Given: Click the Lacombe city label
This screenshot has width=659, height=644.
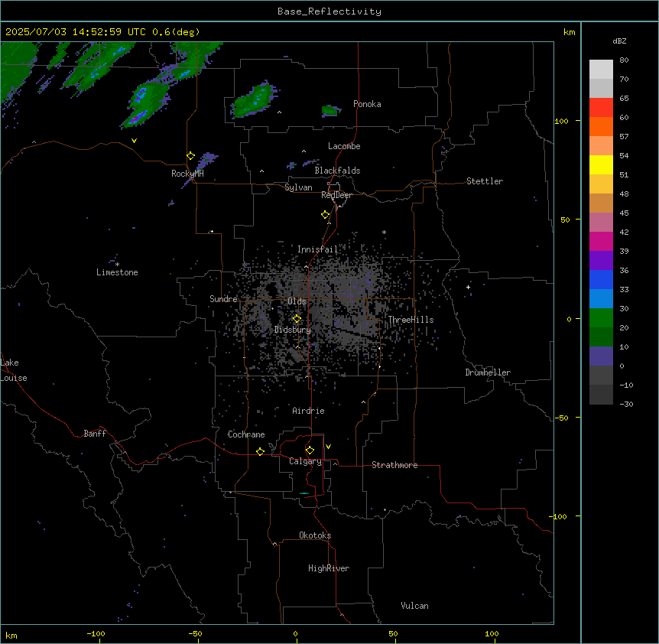Looking at the screenshot, I should [x=344, y=146].
